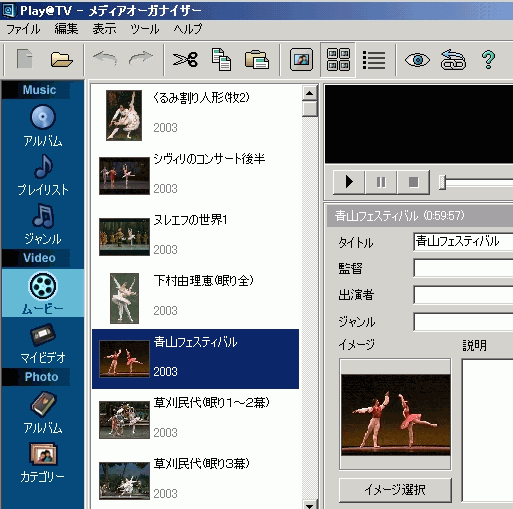This screenshot has width=513, height=509.
Task: Click the 草刈民代(眠り3幕) title text
Action: pyautogui.click(x=201, y=464)
